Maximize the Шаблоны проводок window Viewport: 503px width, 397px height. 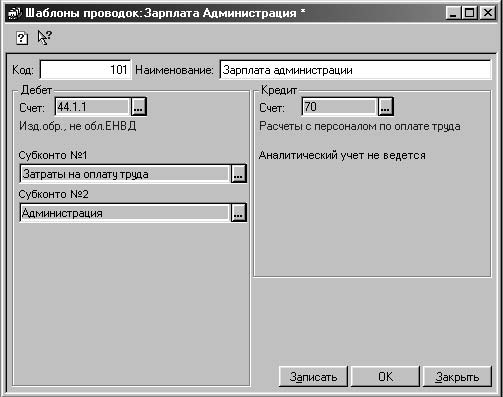pos(470,13)
